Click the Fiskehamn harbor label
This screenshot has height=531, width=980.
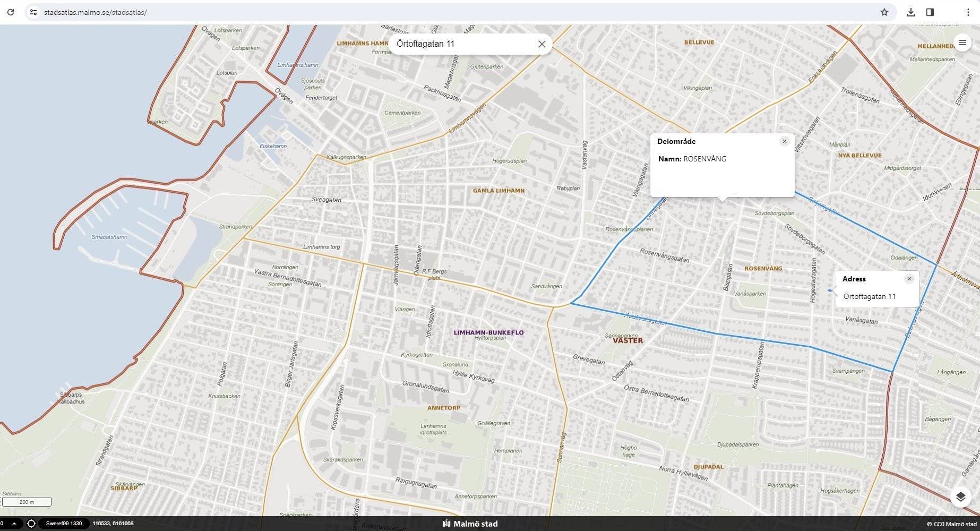(x=273, y=146)
